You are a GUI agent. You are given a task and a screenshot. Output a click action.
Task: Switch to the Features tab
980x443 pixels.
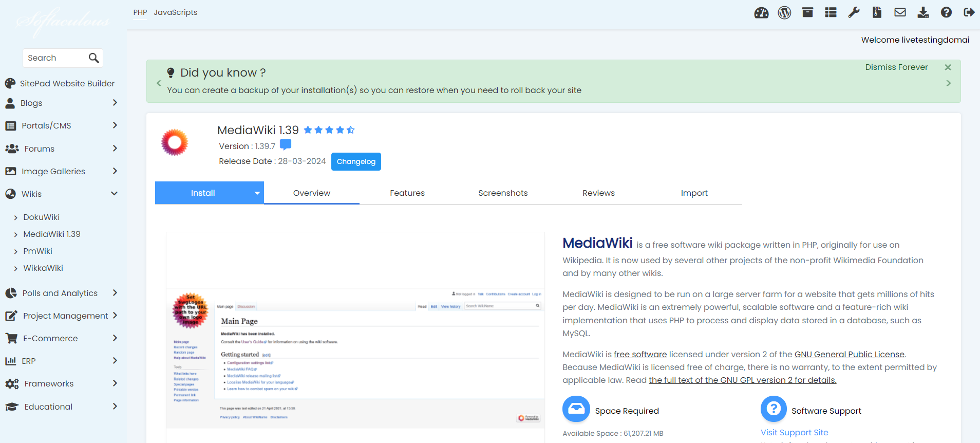click(407, 193)
